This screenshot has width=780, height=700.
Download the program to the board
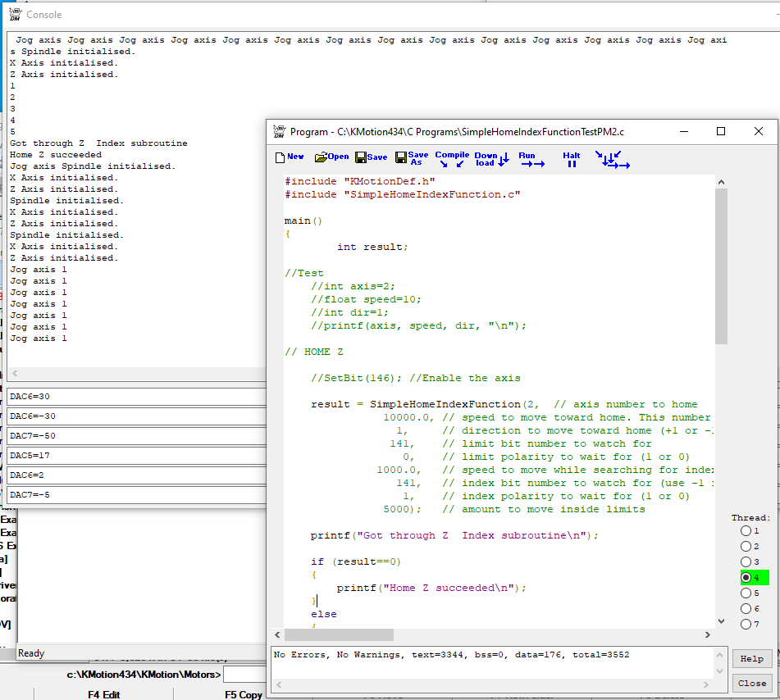(491, 159)
